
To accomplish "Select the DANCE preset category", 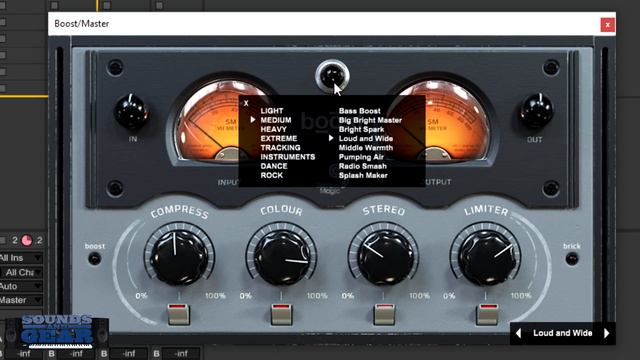I will coord(274,166).
